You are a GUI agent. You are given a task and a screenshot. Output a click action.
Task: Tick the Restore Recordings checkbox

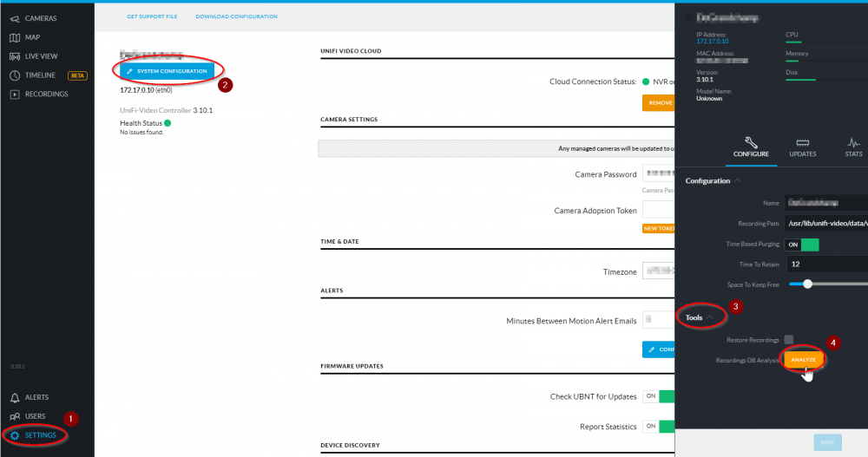(x=789, y=340)
